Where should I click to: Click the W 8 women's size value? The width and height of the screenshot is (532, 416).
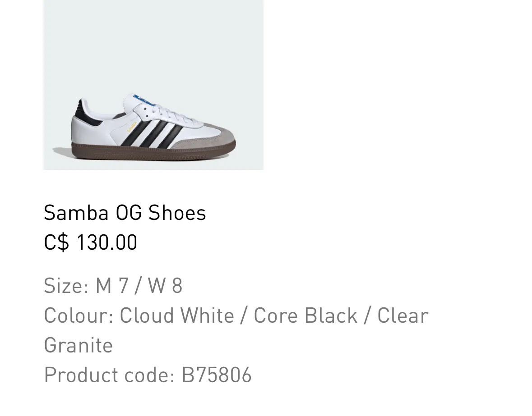pyautogui.click(x=165, y=285)
